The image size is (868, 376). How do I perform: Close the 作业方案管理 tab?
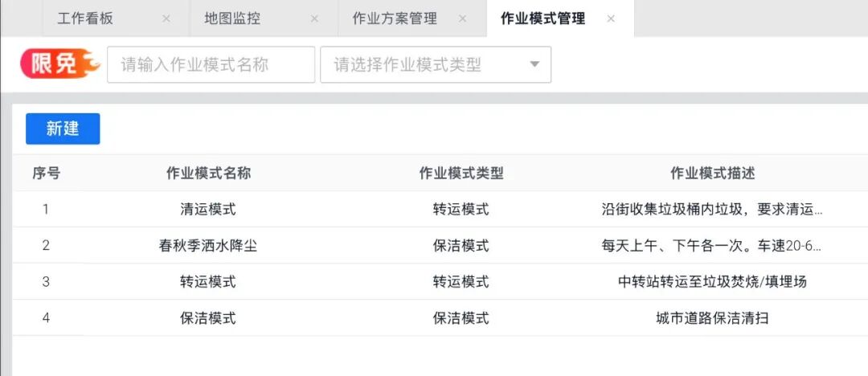[x=462, y=19]
